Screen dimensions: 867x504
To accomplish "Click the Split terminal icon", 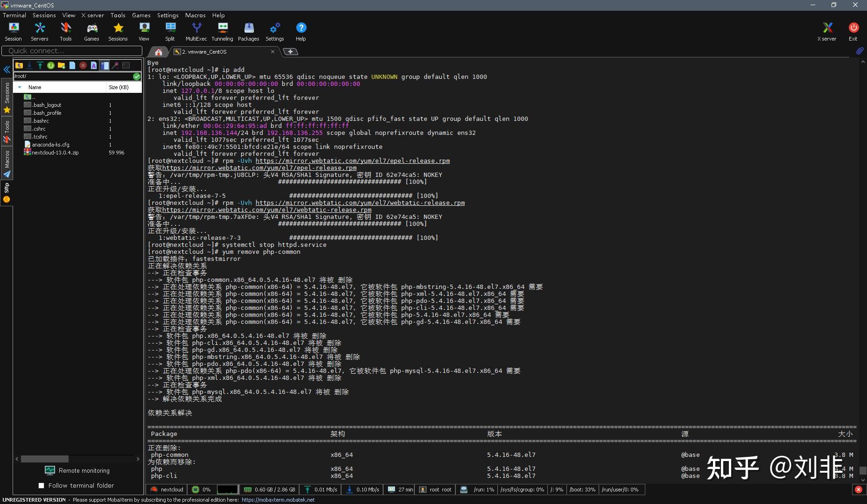I will point(170,32).
